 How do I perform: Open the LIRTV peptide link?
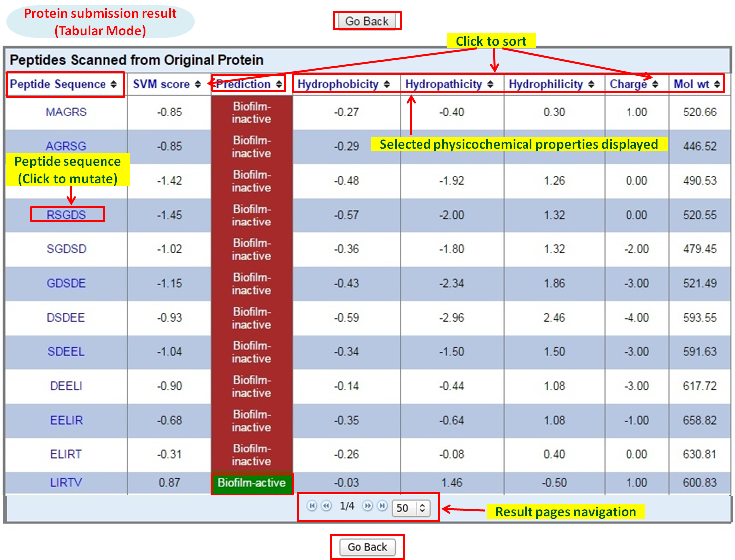click(x=66, y=483)
